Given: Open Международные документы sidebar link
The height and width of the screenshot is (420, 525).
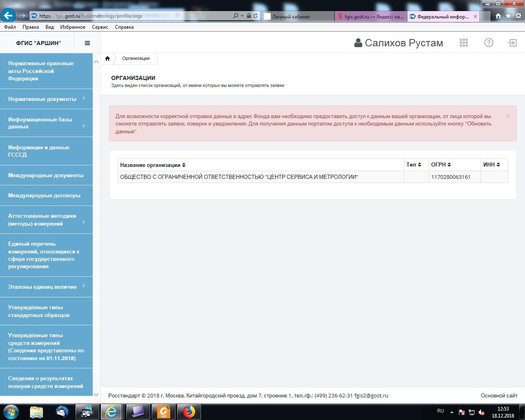Looking at the screenshot, I should [x=46, y=175].
